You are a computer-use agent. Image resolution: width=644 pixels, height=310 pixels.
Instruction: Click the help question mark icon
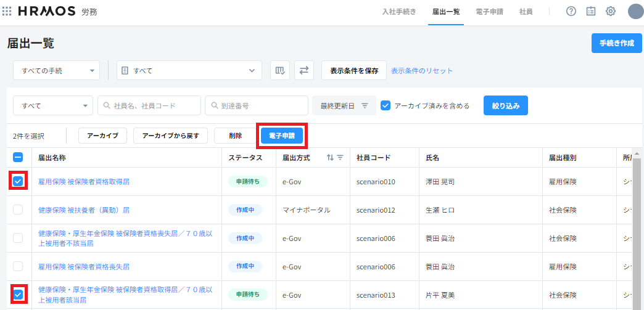click(571, 12)
